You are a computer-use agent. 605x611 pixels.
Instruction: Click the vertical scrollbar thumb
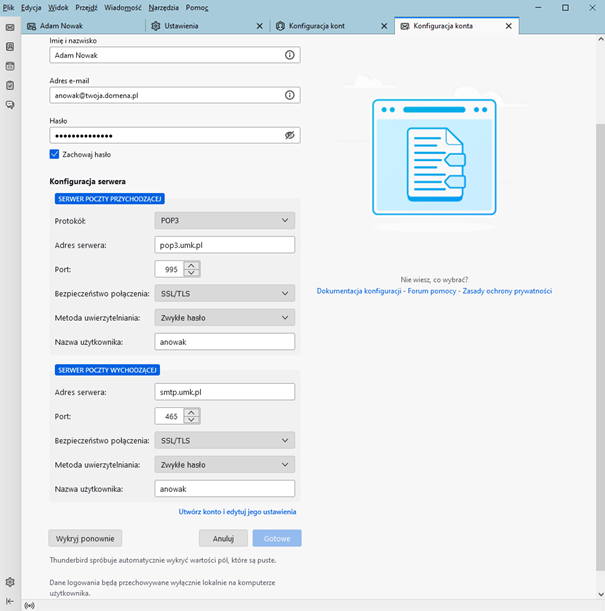click(601, 347)
